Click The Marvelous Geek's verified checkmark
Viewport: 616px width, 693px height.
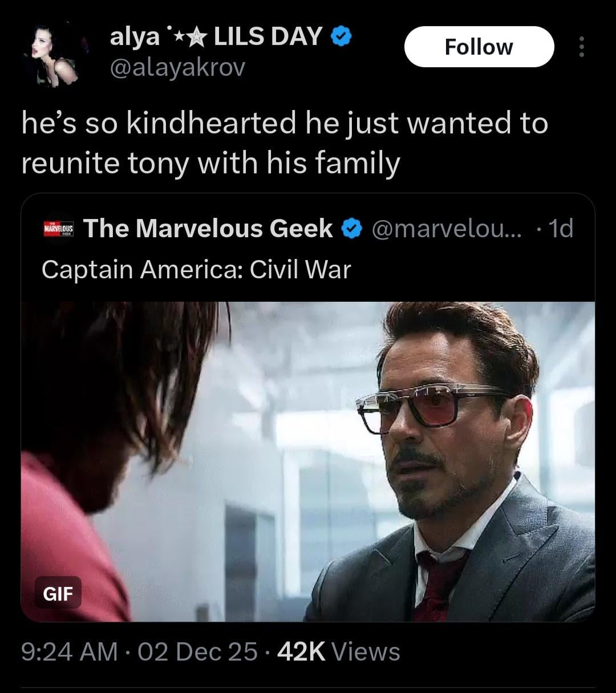coord(351,229)
